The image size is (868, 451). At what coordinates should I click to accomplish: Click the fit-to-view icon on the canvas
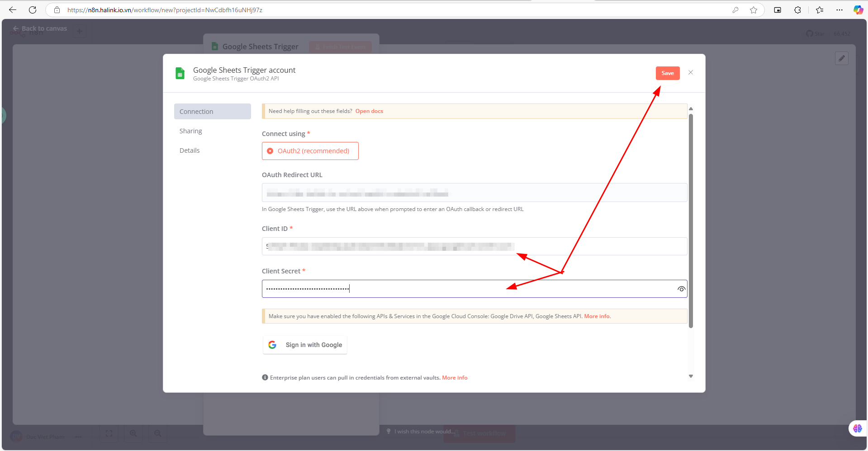pos(109,433)
